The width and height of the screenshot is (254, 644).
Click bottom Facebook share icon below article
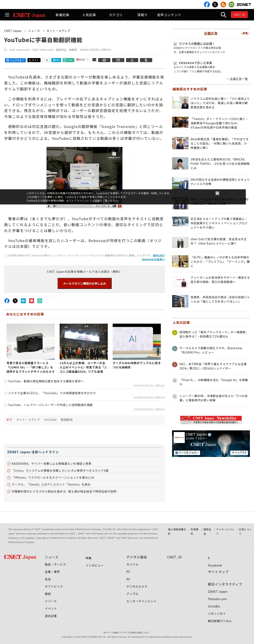tap(7, 301)
